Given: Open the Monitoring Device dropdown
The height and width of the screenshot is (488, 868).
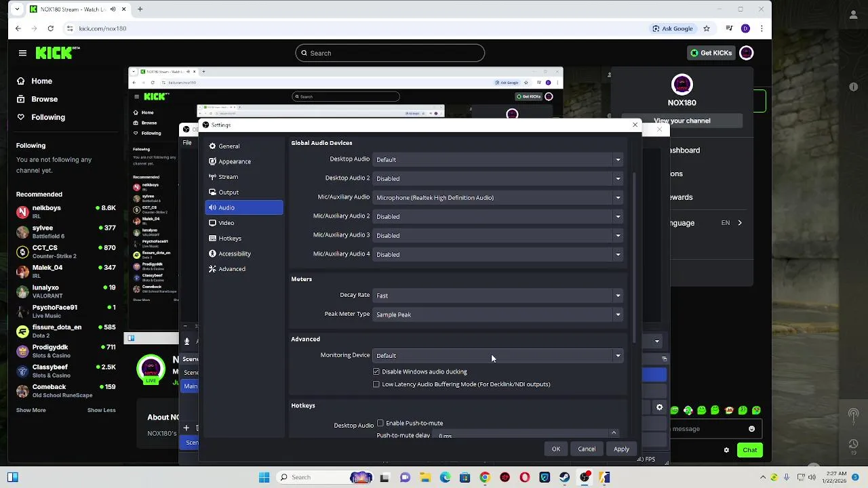Looking at the screenshot, I should (x=498, y=356).
